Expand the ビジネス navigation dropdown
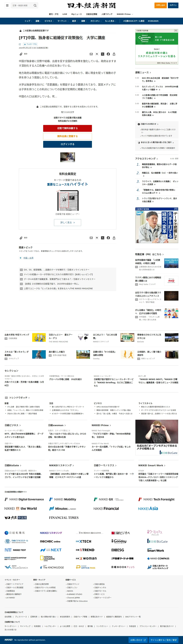Viewport: 183px width, 644px height. [x=49, y=21]
